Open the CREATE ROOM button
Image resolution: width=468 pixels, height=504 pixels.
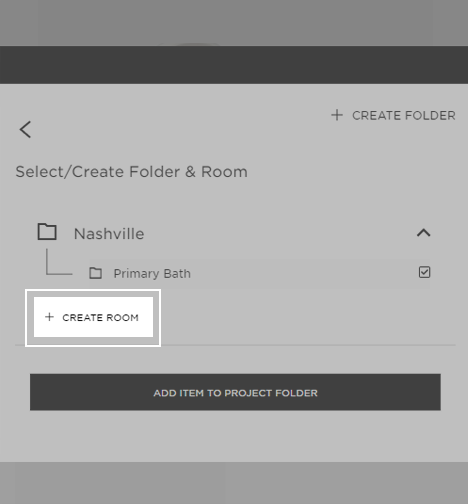[x=93, y=317]
